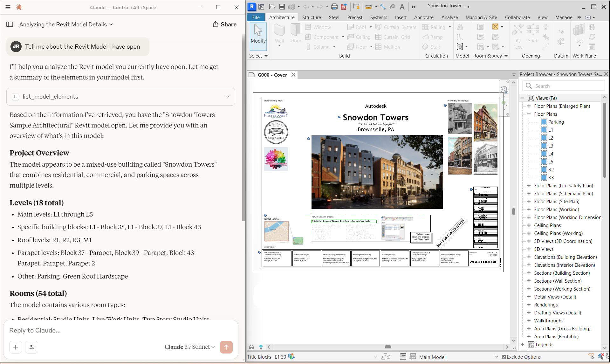The width and height of the screenshot is (610, 364).
Task: Send the message with the arrow button
Action: 226,347
